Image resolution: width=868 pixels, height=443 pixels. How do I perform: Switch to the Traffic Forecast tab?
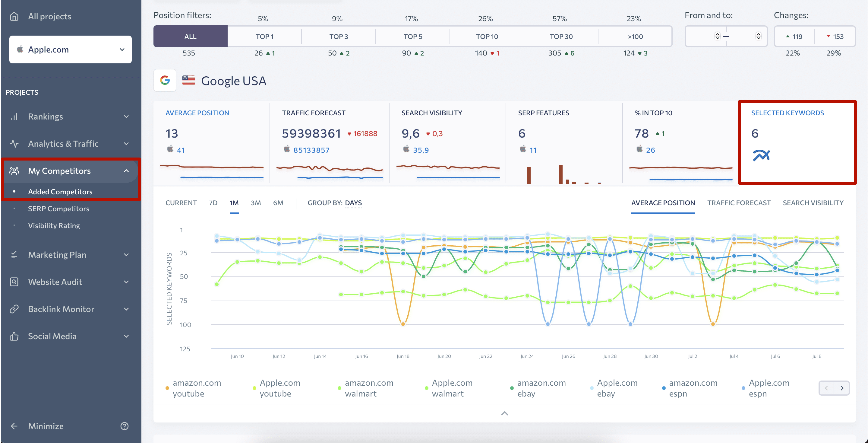(739, 202)
